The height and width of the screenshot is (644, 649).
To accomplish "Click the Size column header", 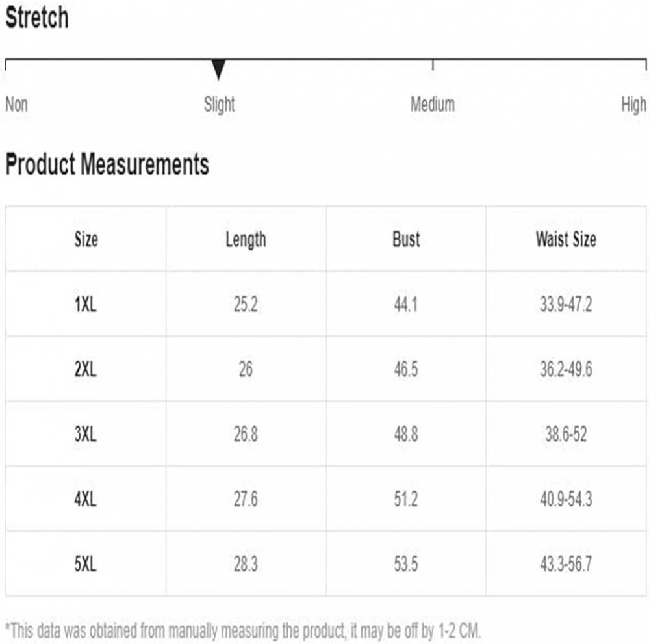I will pos(86,239).
